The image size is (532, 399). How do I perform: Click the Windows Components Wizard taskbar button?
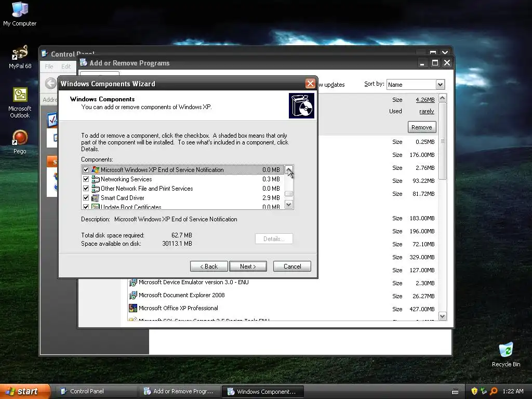coord(262,391)
